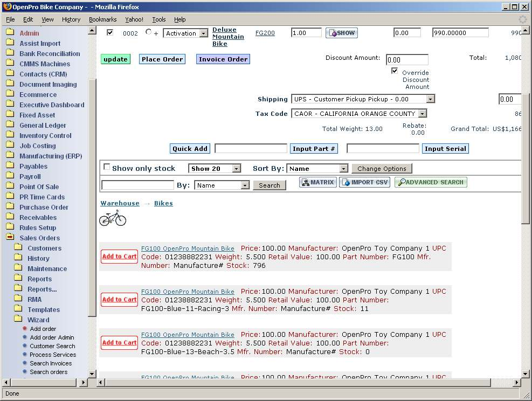Click the Import CSV icon button
This screenshot has width=532, height=401.
click(x=365, y=183)
